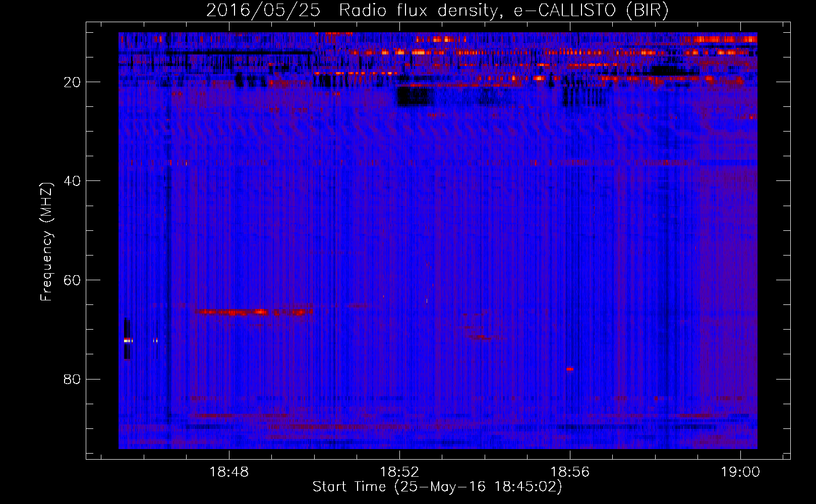This screenshot has height=504, width=816.
Task: Click the 18:56 time tick label
Action: pos(570,472)
